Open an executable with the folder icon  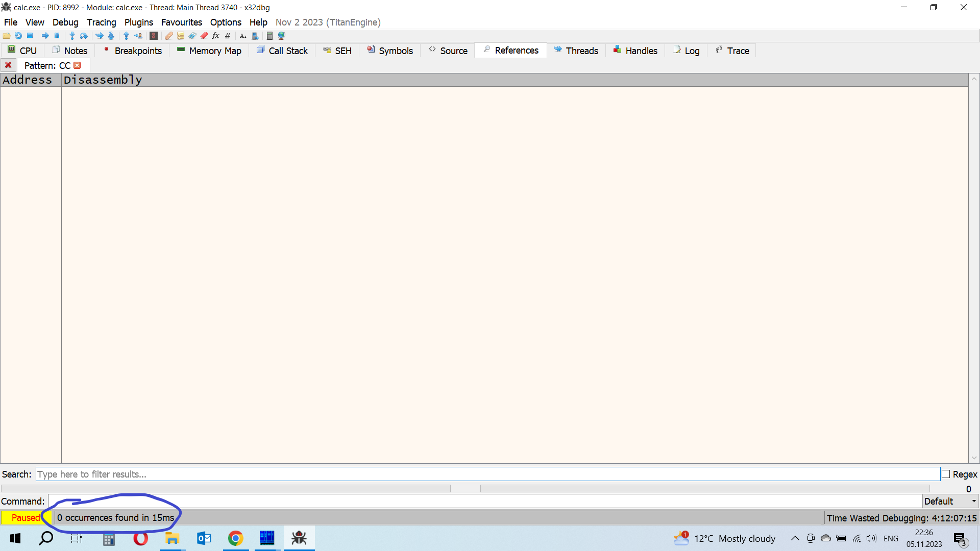tap(6, 36)
